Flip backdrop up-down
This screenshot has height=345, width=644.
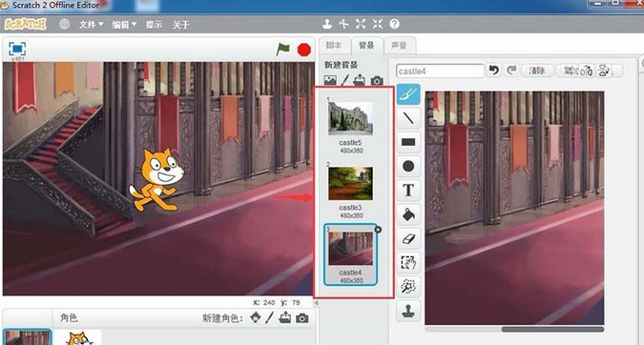[604, 71]
